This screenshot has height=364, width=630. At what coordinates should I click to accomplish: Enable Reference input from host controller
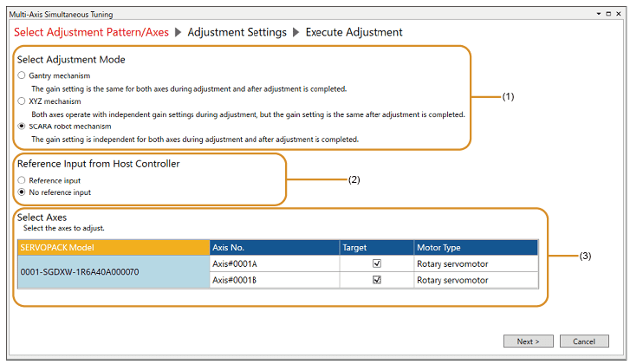[x=22, y=180]
